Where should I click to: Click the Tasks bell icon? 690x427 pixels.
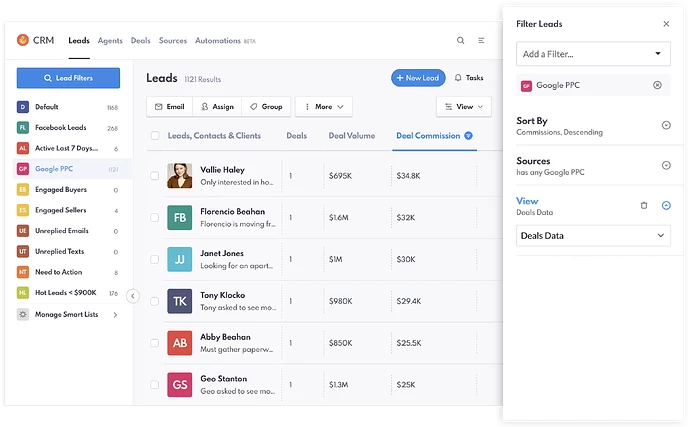coord(458,78)
